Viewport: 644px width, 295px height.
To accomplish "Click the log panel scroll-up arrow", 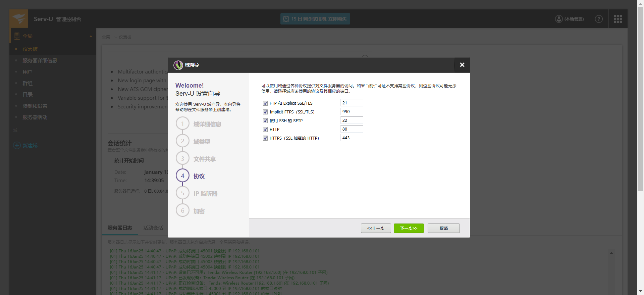I will pos(611,253).
